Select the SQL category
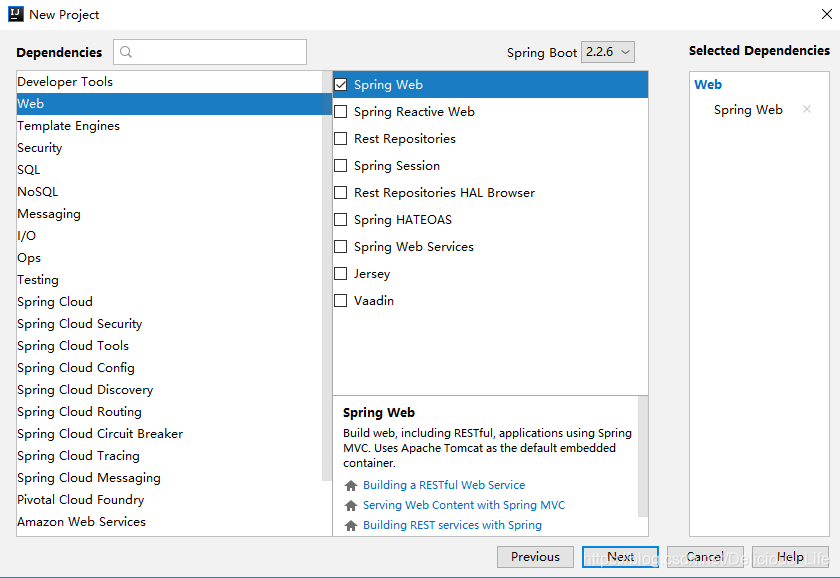 coord(169,170)
